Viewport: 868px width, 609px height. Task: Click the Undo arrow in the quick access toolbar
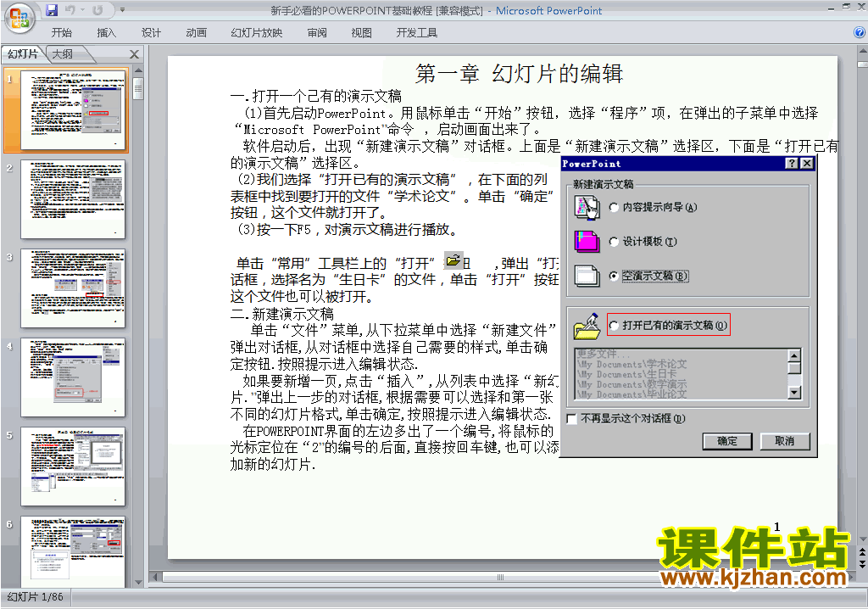pos(70,10)
